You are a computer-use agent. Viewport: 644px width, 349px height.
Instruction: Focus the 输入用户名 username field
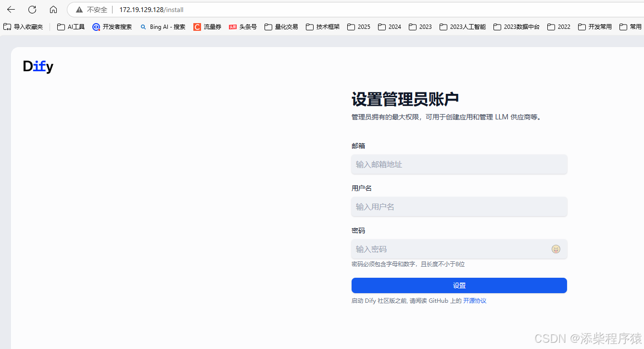[459, 207]
